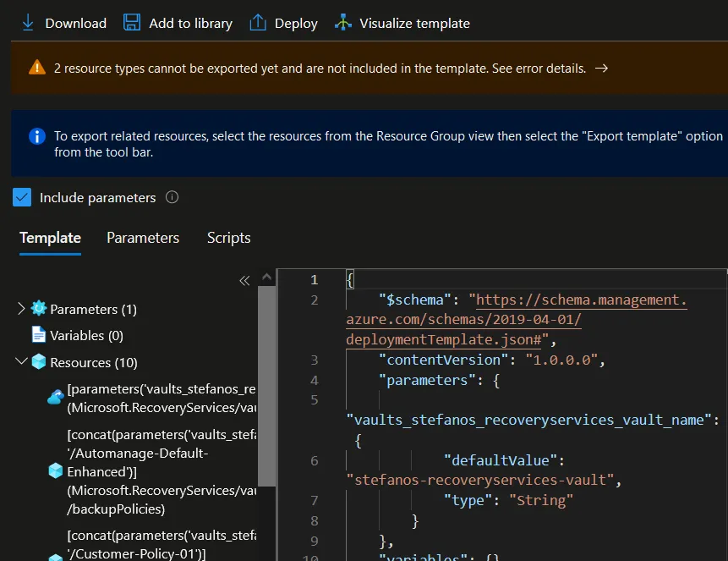Click Add to library button
The image size is (728, 561).
point(178,23)
